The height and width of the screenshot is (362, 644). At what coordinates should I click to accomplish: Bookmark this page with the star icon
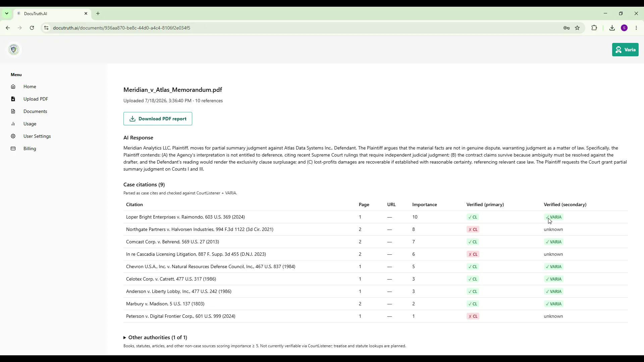(577, 28)
